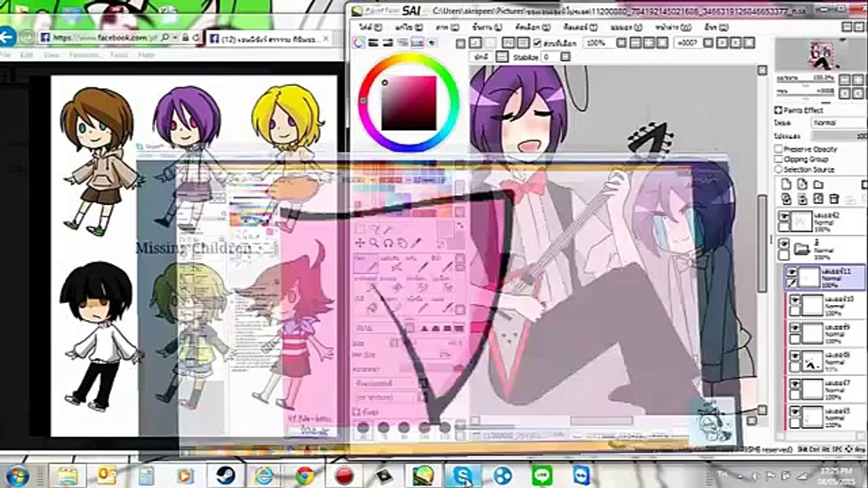Pick a shade in the color square
Image resolution: width=868 pixels, height=488 pixels.
(x=408, y=103)
